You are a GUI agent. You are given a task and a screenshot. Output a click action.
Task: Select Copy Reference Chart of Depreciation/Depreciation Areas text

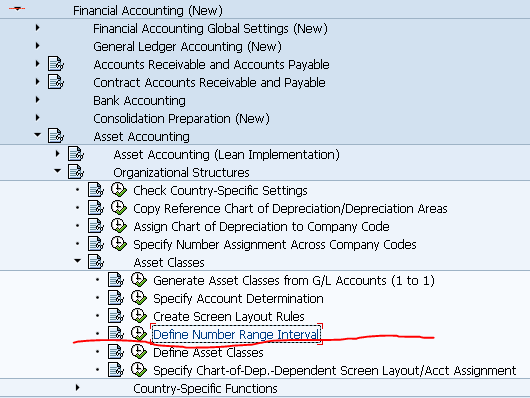click(290, 208)
